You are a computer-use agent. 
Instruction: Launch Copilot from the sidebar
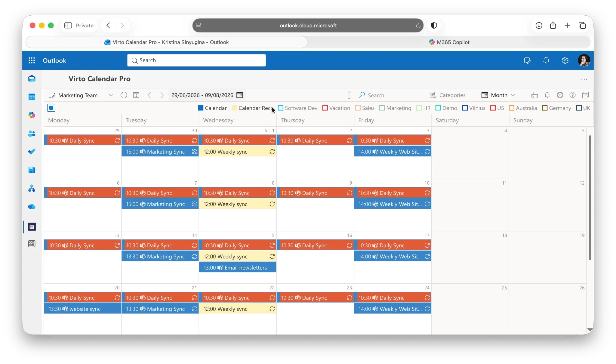32,115
